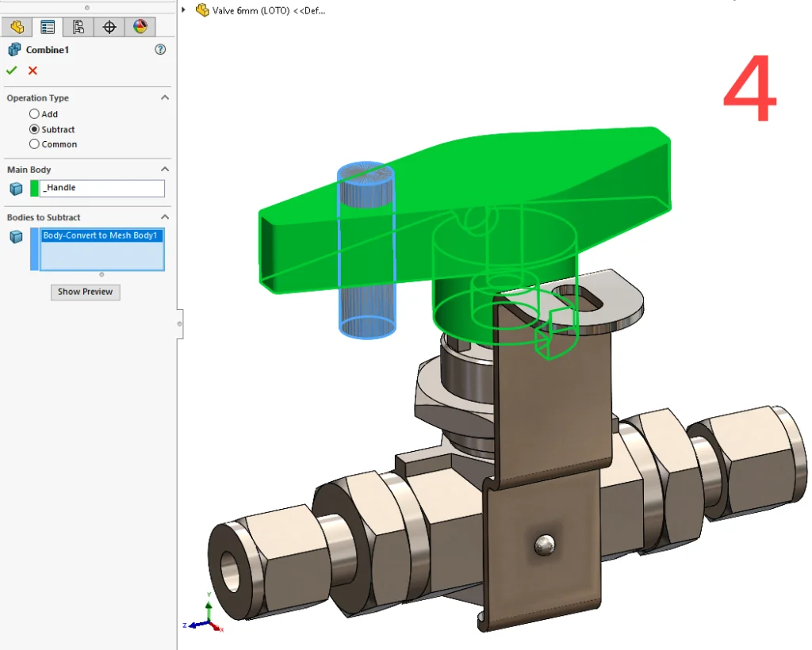Open the DisplayManager color wheel tab
812x650 pixels.
(x=140, y=27)
